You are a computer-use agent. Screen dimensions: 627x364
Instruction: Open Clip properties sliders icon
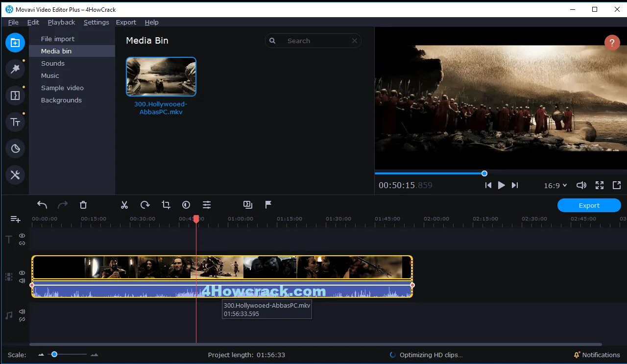[207, 205]
